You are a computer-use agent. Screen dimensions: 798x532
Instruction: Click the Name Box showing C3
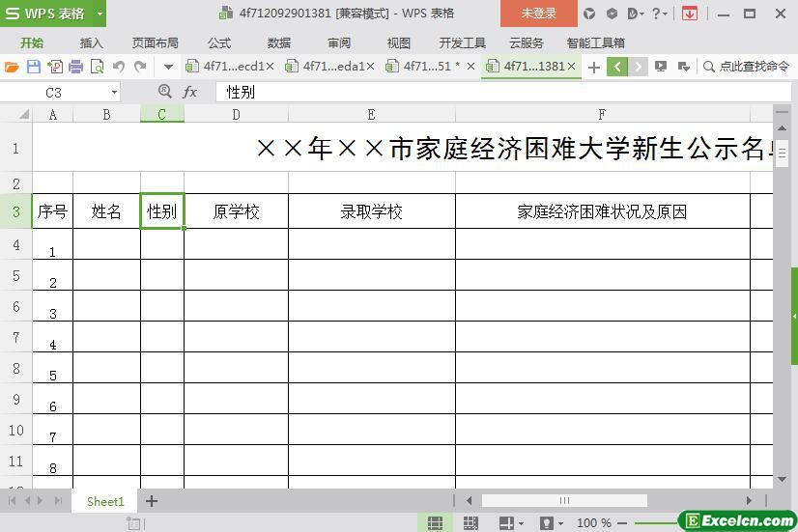pos(54,93)
